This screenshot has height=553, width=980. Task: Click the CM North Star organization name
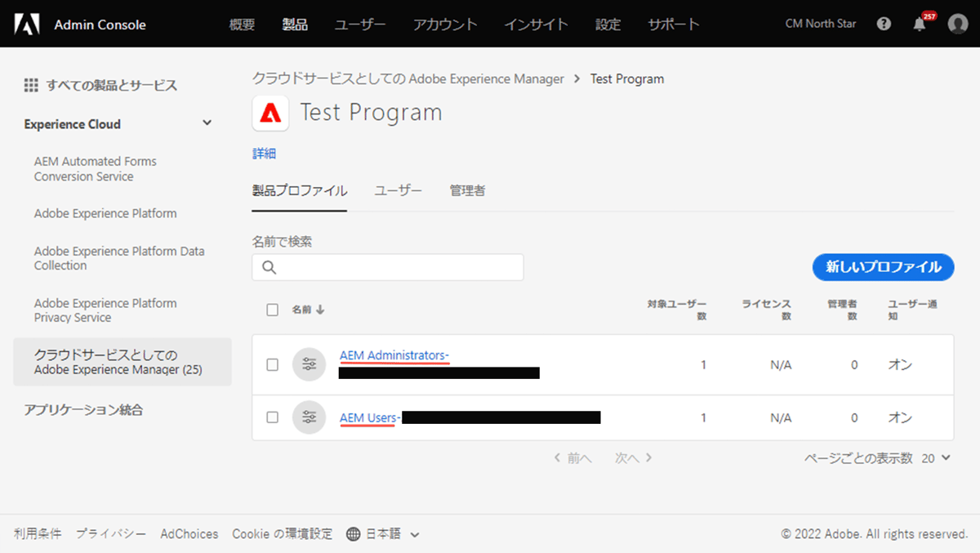(x=821, y=24)
